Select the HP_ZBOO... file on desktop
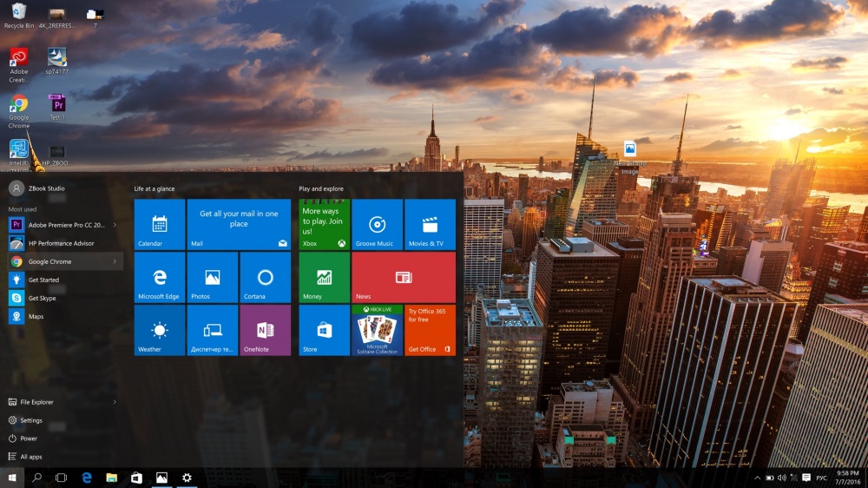Image resolution: width=868 pixels, height=488 pixels. (x=56, y=155)
